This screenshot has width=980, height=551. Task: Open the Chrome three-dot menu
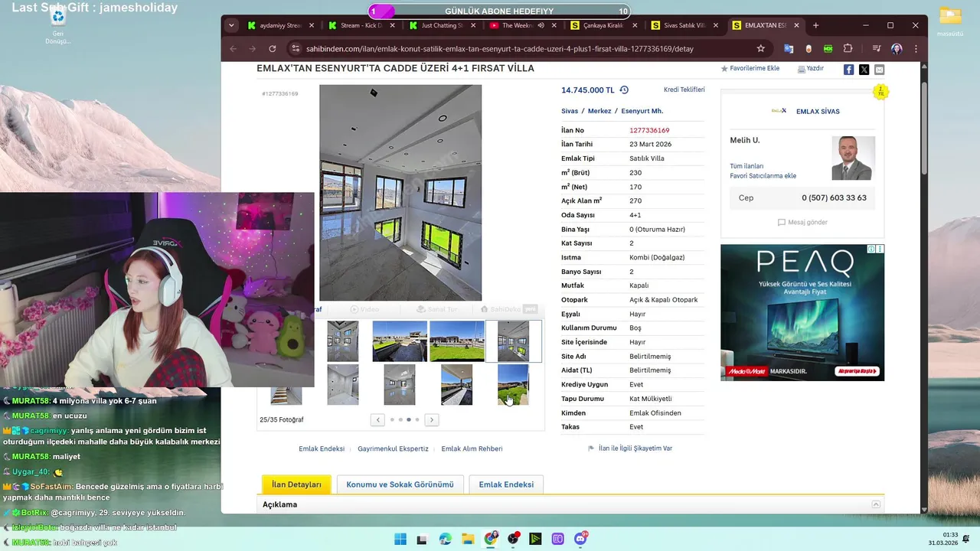916,48
